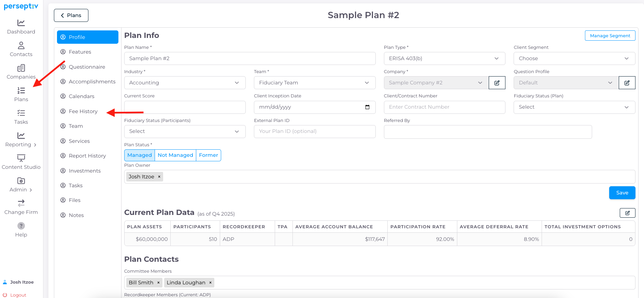Select the Notes tab
This screenshot has height=298, width=644.
pyautogui.click(x=88, y=215)
